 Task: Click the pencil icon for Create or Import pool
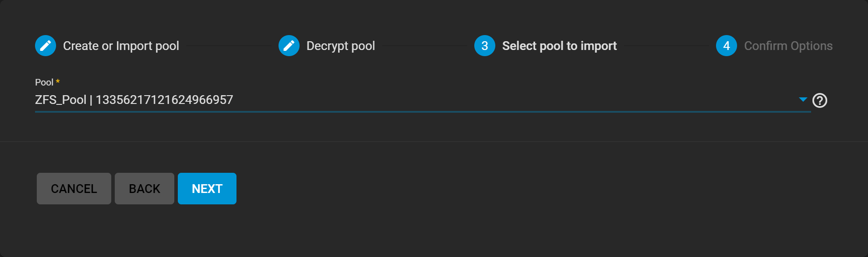pos(46,46)
